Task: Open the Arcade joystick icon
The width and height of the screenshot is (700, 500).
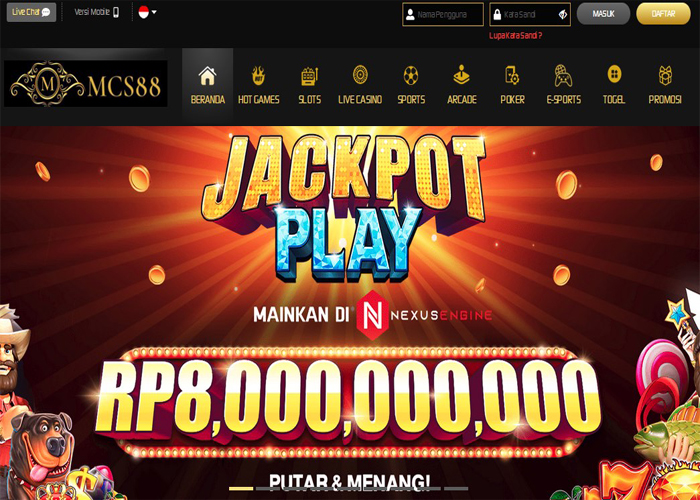Action: click(x=462, y=75)
